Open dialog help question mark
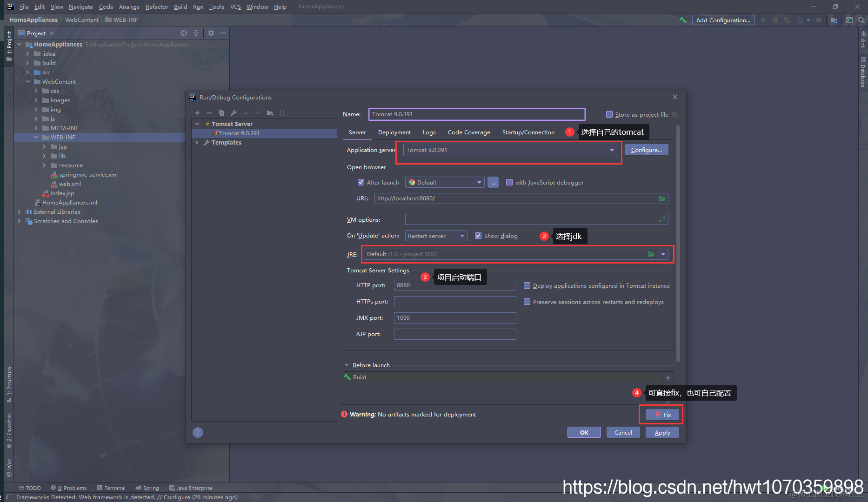 198,433
